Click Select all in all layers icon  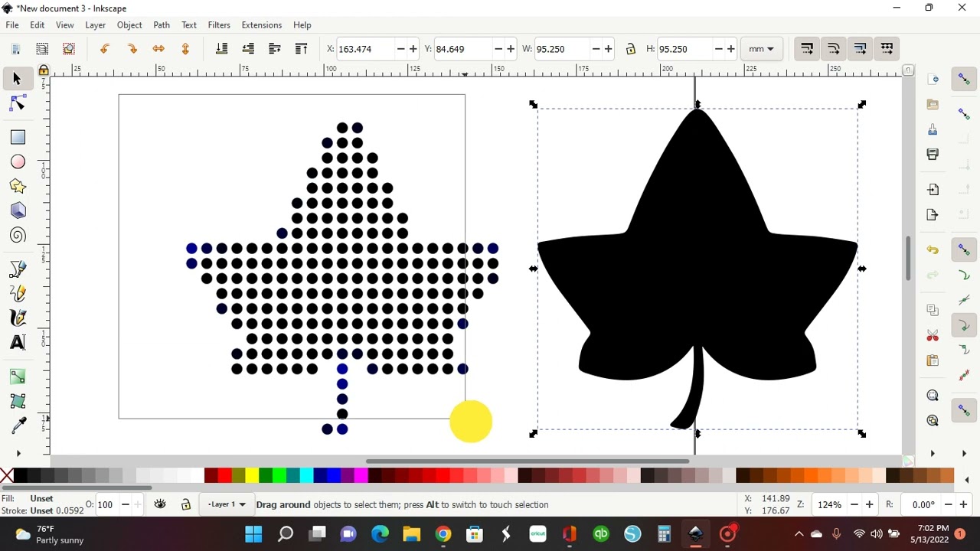click(42, 49)
